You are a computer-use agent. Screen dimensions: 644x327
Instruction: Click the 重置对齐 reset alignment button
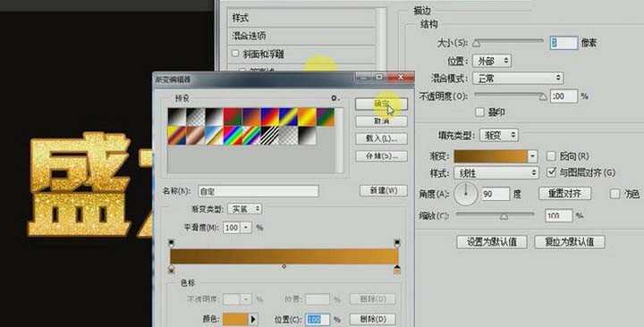point(564,193)
